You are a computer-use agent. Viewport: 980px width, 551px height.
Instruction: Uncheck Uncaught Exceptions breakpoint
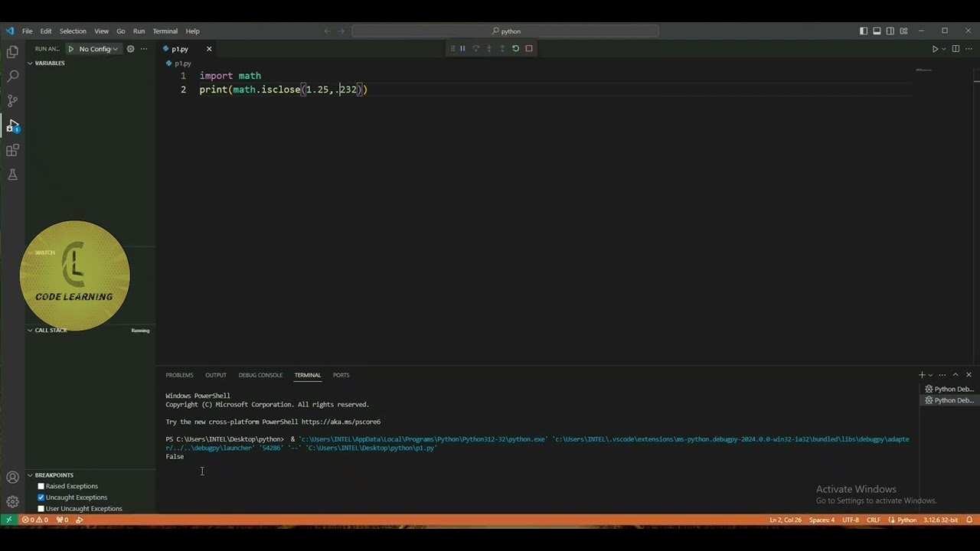coord(41,497)
